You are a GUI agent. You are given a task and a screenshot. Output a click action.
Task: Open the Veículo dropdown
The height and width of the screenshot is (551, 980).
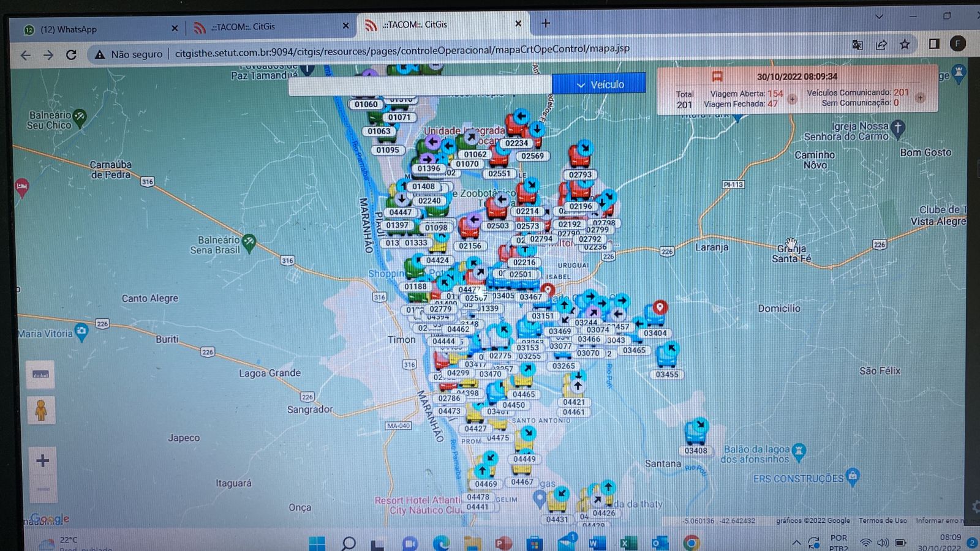pyautogui.click(x=599, y=84)
